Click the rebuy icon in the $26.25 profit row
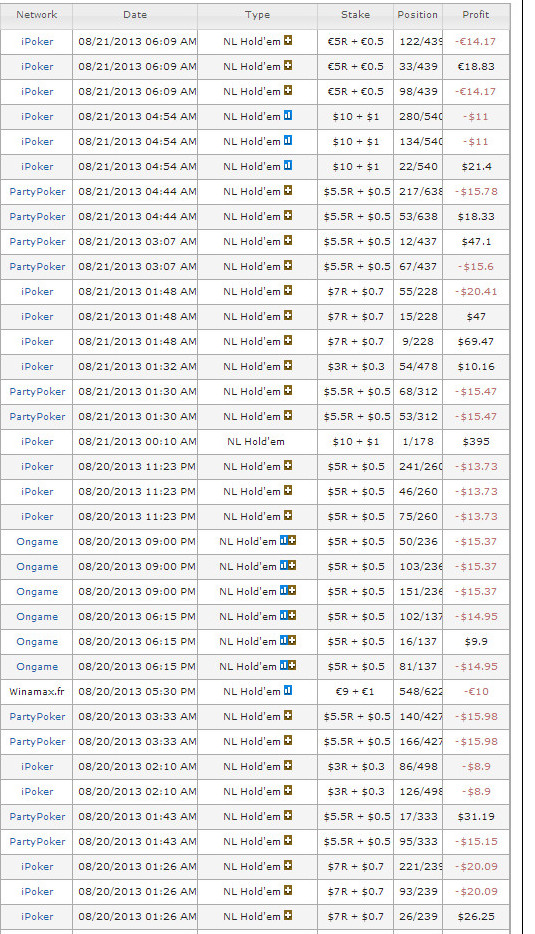The height and width of the screenshot is (934, 535). [288, 916]
